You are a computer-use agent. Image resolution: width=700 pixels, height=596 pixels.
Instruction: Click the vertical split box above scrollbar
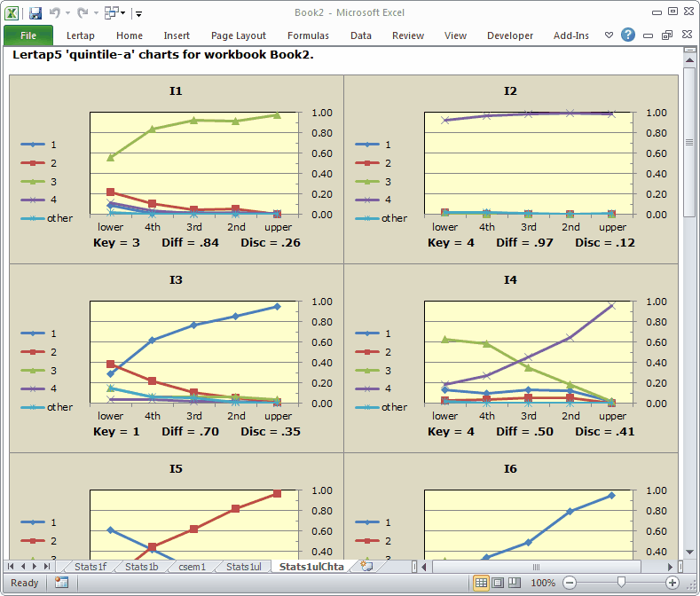(689, 50)
